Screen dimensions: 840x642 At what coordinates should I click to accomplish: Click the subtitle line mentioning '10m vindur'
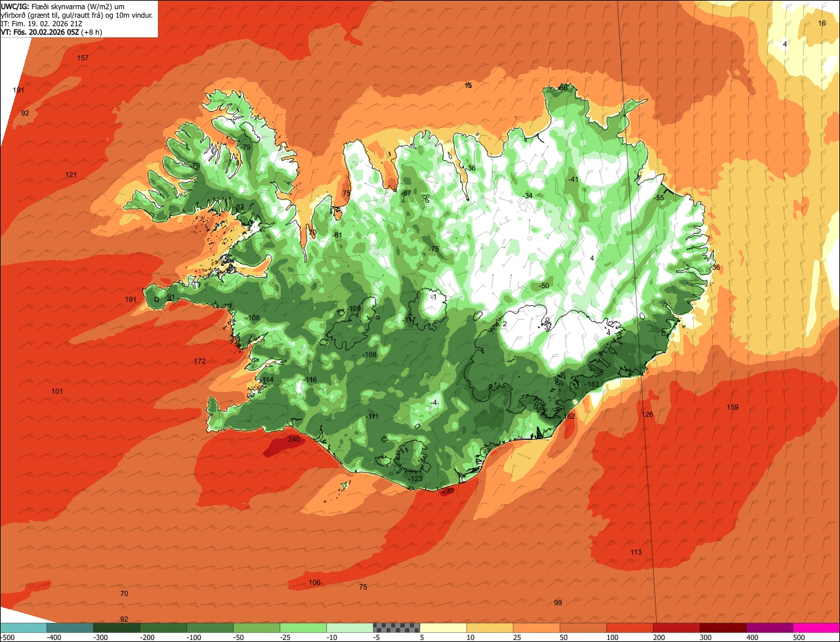pyautogui.click(x=77, y=14)
